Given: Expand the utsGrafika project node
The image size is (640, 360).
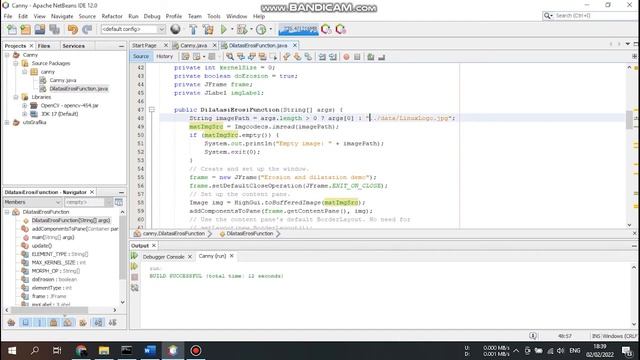Looking at the screenshot, I should (7, 122).
